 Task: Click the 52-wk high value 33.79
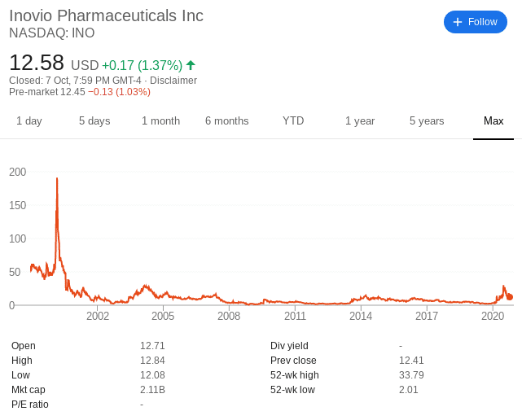coord(411,375)
